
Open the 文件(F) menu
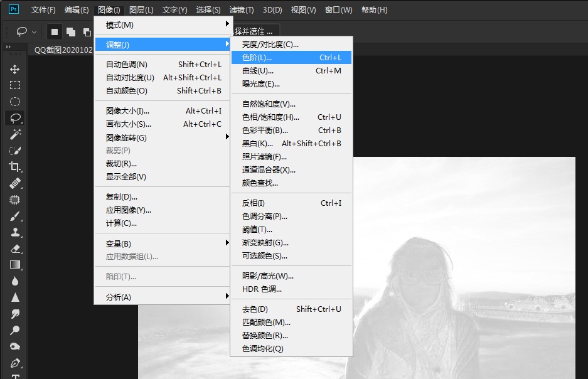[x=43, y=10]
